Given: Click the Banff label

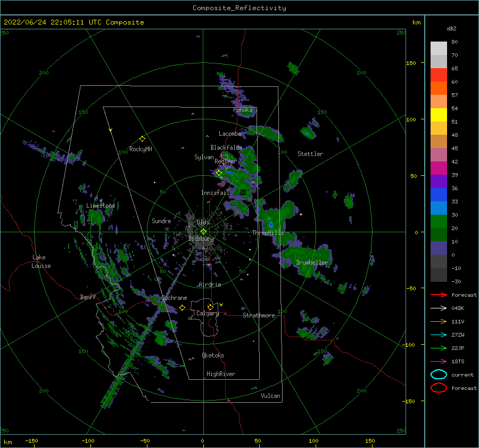Looking at the screenshot, I should 88,297.
